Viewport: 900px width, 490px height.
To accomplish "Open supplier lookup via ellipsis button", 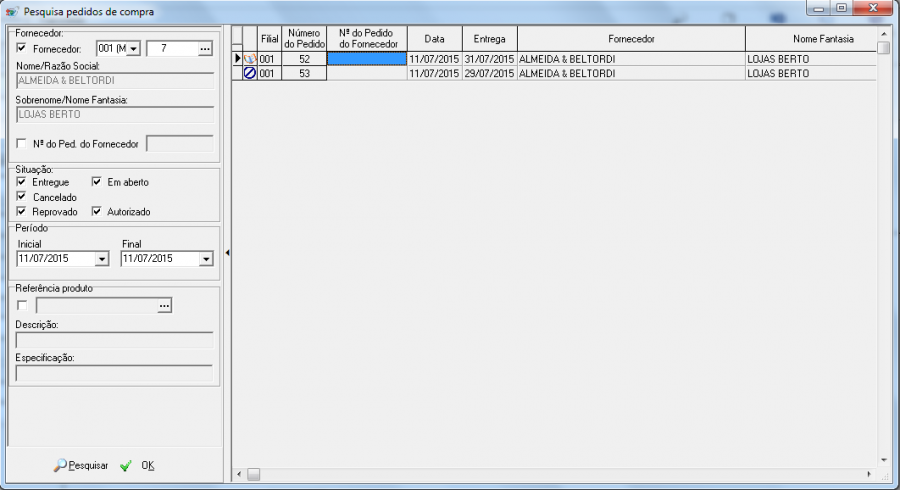I will pyautogui.click(x=205, y=48).
